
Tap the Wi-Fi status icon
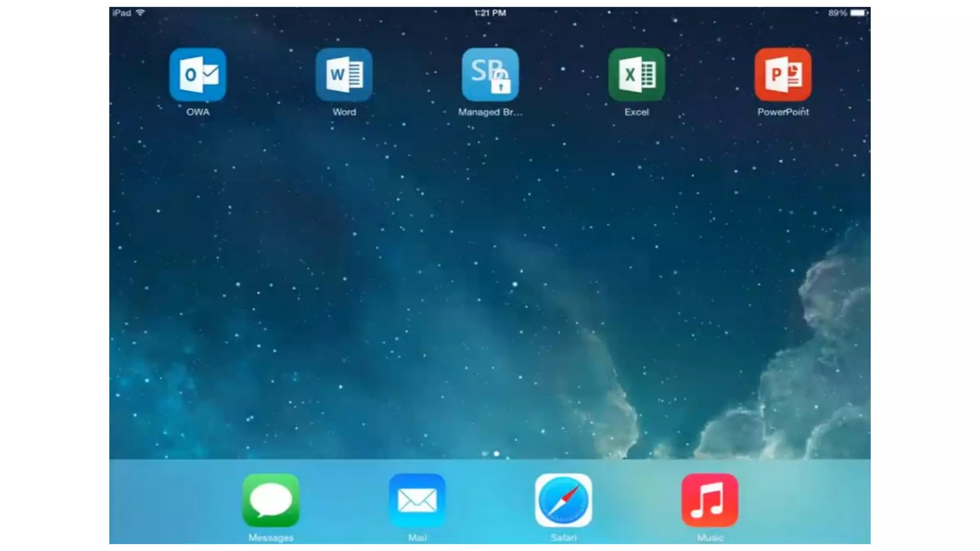click(140, 12)
